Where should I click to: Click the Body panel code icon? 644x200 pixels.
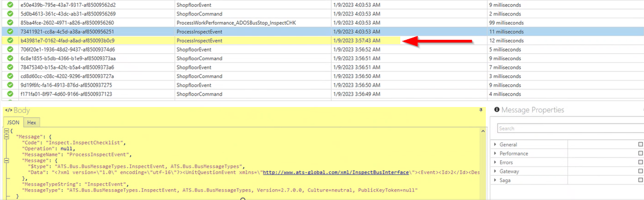click(8, 111)
